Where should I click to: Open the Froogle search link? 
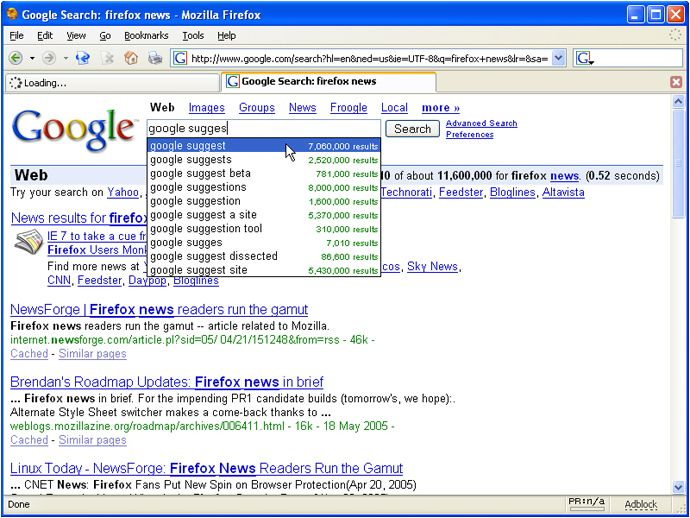pyautogui.click(x=349, y=107)
